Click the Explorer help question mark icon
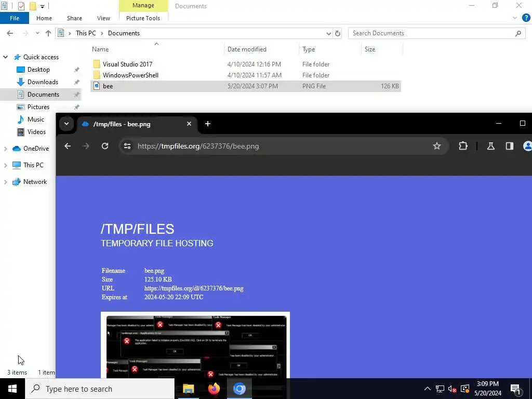Screen dimensions: 532x399 (526, 18)
